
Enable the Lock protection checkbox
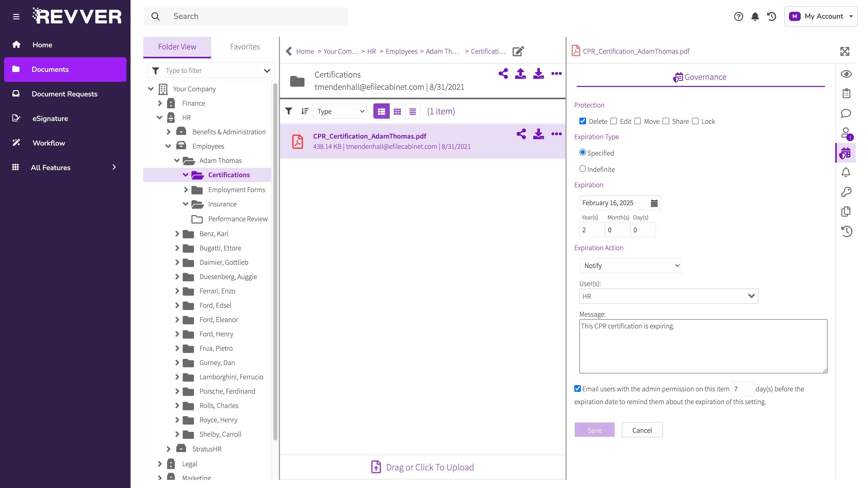pyautogui.click(x=695, y=121)
